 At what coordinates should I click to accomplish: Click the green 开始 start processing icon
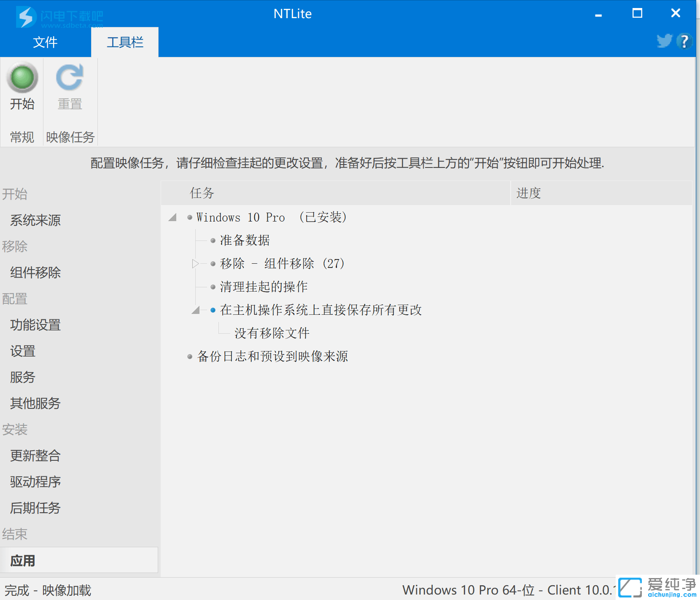(x=22, y=77)
